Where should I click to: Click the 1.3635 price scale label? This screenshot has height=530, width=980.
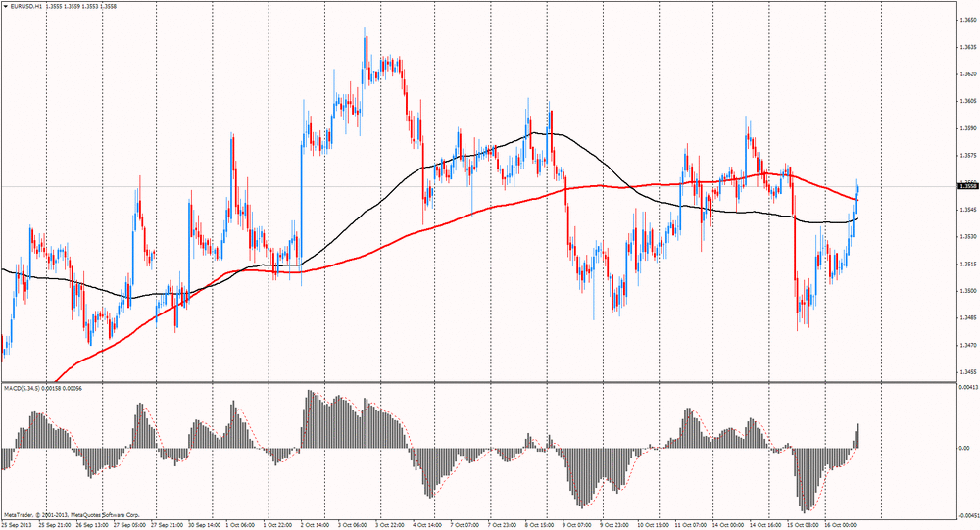pyautogui.click(x=968, y=47)
